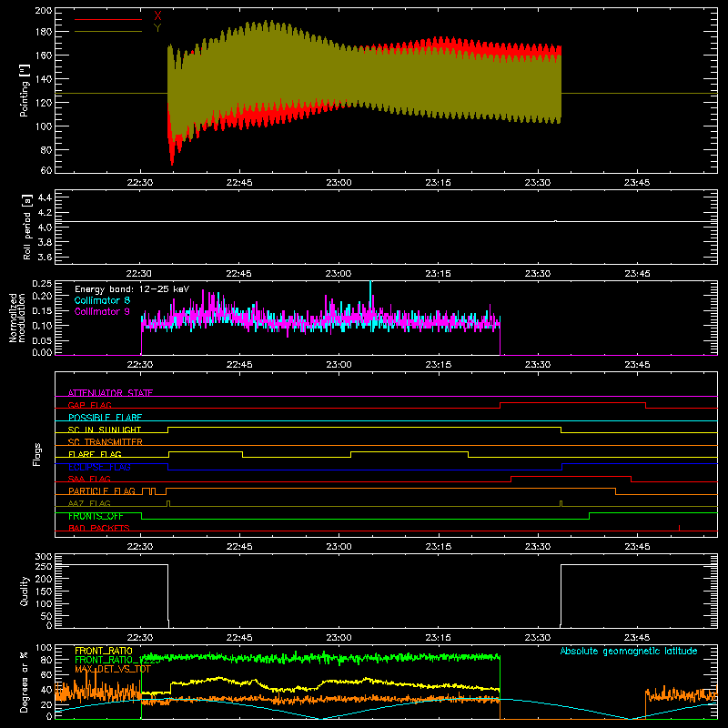Select the orange MAX_DET_VS_TOT legend entry

coord(113,669)
